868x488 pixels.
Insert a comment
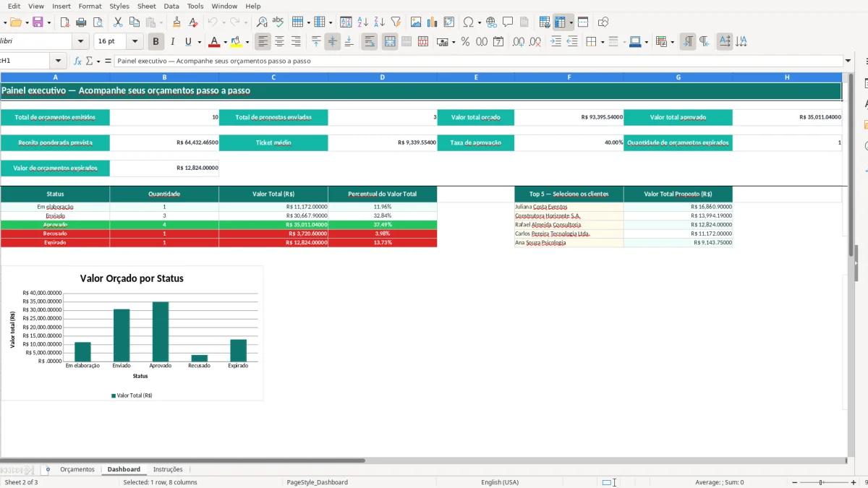coord(508,22)
